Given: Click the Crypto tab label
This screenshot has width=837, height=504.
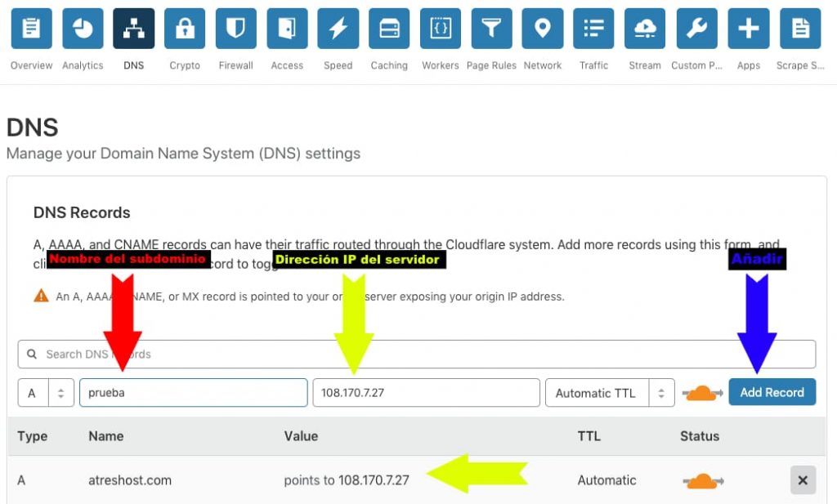Looking at the screenshot, I should click(185, 65).
